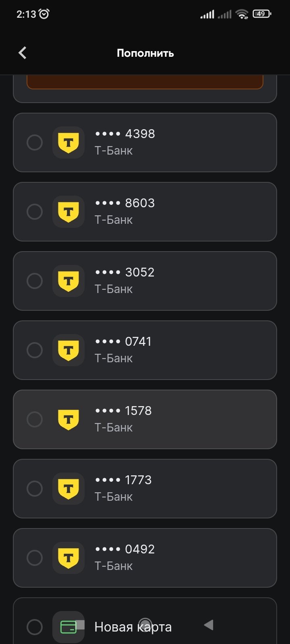The image size is (290, 644).
Task: Tap the back arrow in header
Action: (23, 53)
